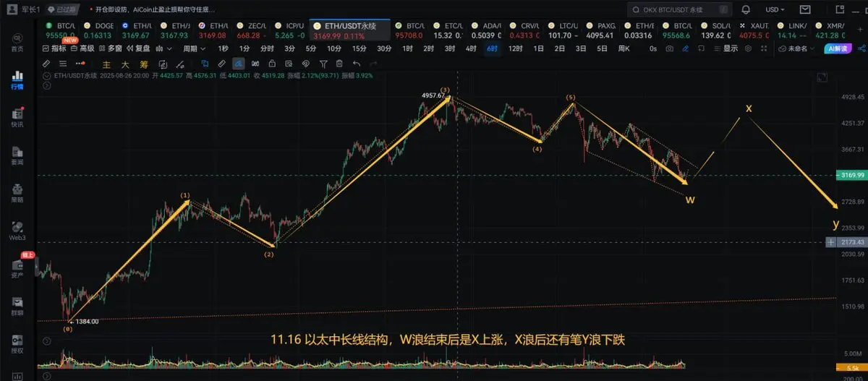The width and height of the screenshot is (868, 381).
Task: Switch to the ZEC symbol tab
Action: click(x=253, y=30)
